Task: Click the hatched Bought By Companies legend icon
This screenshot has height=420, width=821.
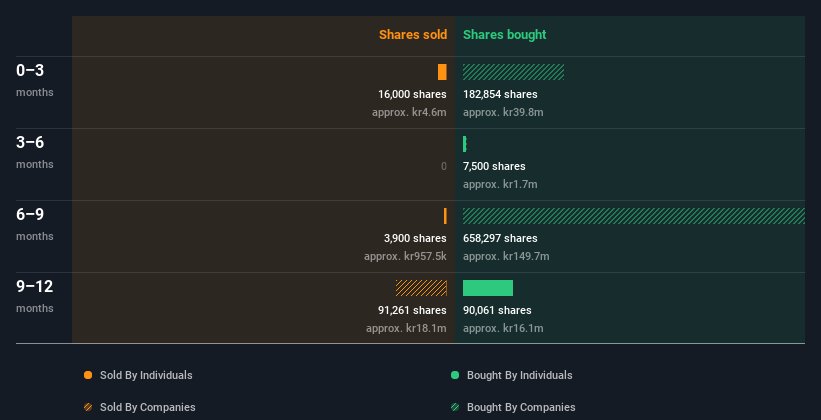Action: (x=455, y=407)
